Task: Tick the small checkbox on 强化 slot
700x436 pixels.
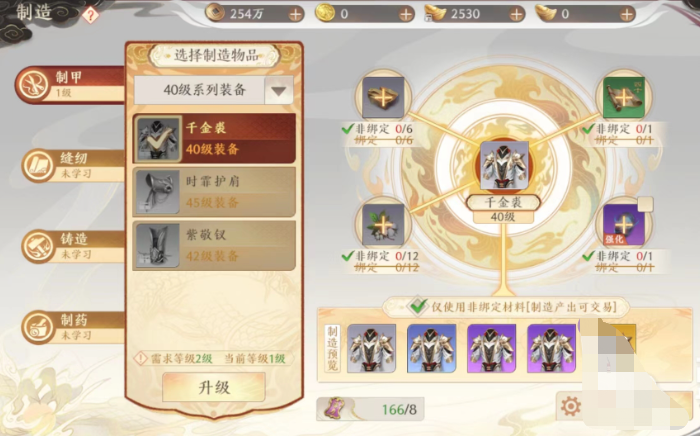Action: [645, 204]
